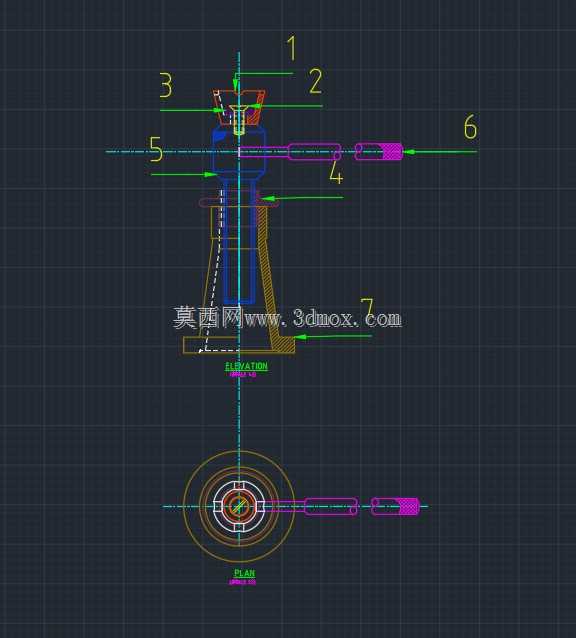Select the magenta handle tube in plan view
576x638 pixels.
331,507
